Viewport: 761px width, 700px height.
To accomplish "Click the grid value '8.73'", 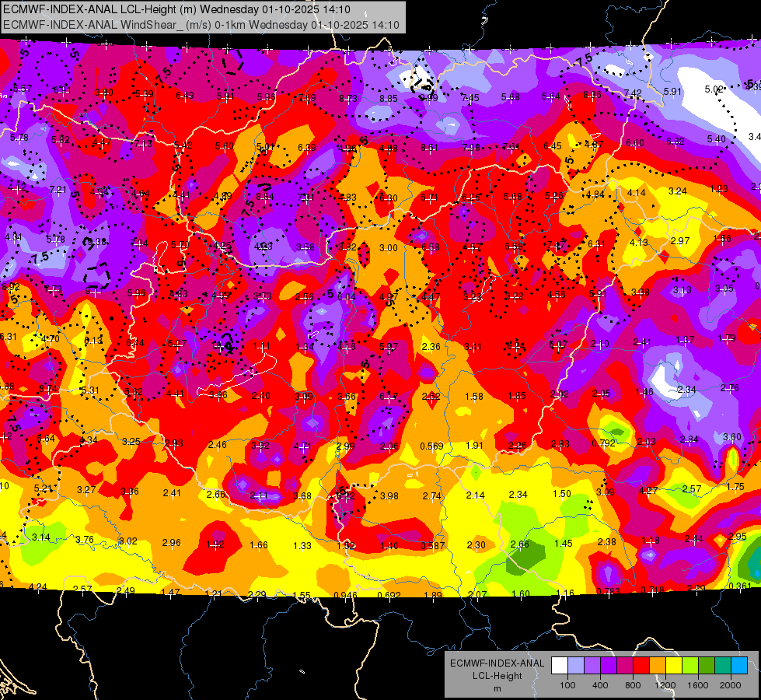I will coord(348,99).
